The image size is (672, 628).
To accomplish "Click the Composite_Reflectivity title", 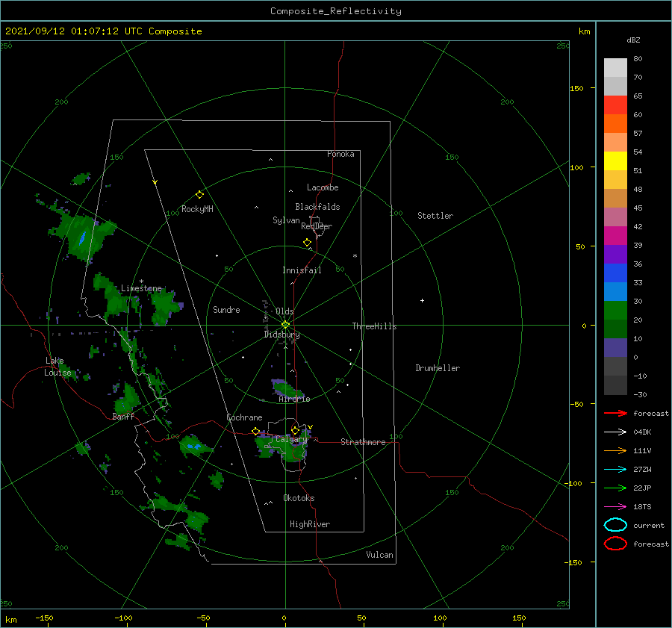I will tap(336, 11).
